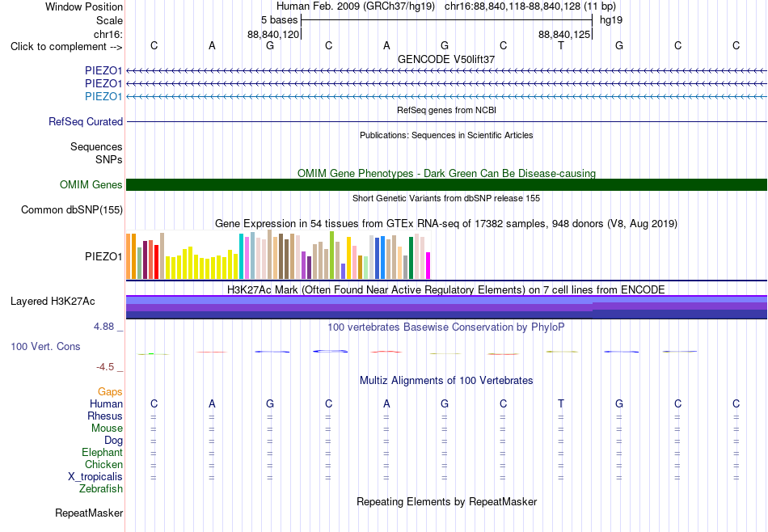Click the RepeatMasker track label
768x532 pixels.
(89, 513)
